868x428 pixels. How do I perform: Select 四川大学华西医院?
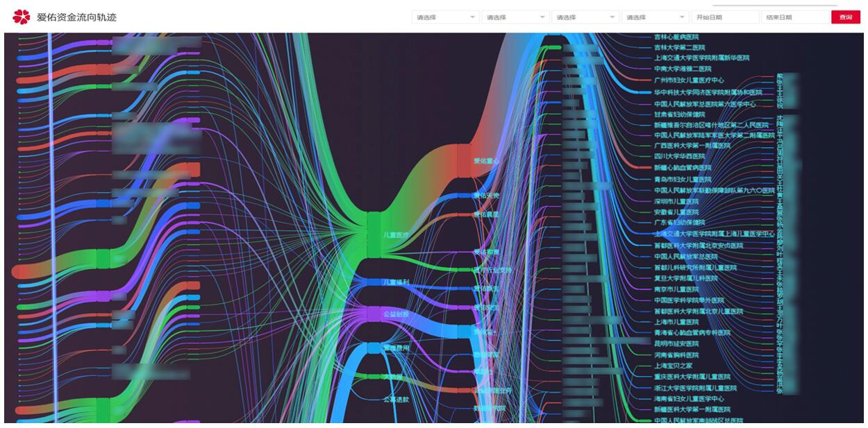point(679,156)
